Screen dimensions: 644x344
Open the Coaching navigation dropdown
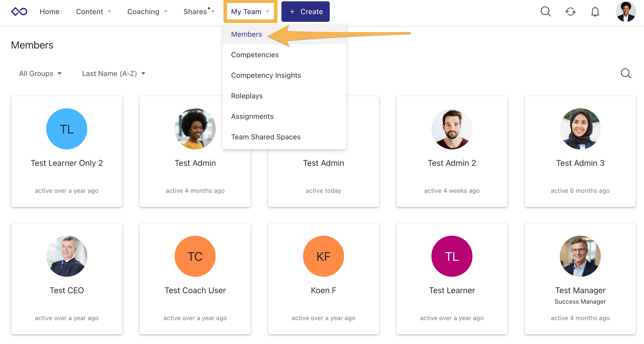[147, 12]
